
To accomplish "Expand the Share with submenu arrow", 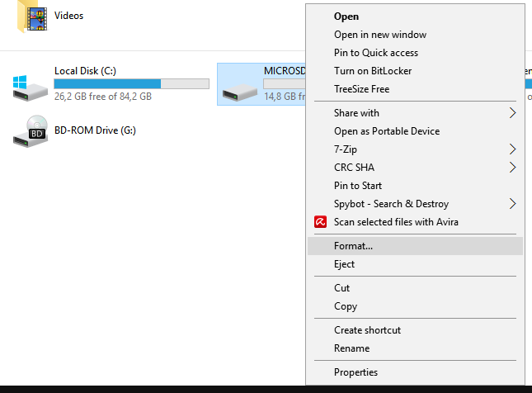I will [x=512, y=113].
